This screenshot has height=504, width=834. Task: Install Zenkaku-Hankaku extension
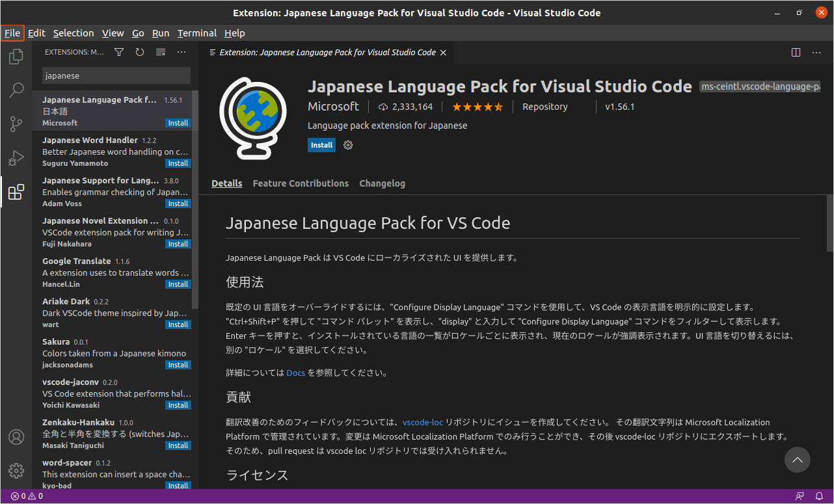pyautogui.click(x=178, y=445)
